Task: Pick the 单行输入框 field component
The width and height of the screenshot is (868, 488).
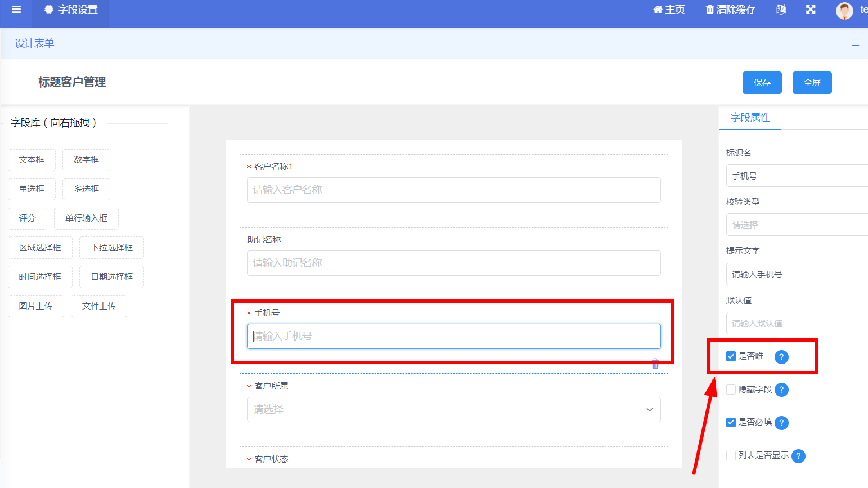Action: point(86,218)
